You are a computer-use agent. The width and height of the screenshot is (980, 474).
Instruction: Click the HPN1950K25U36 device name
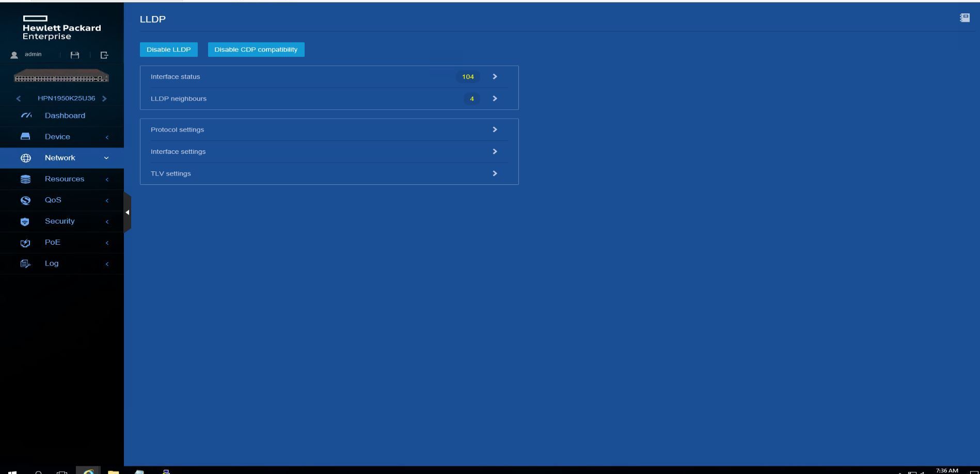(x=67, y=98)
